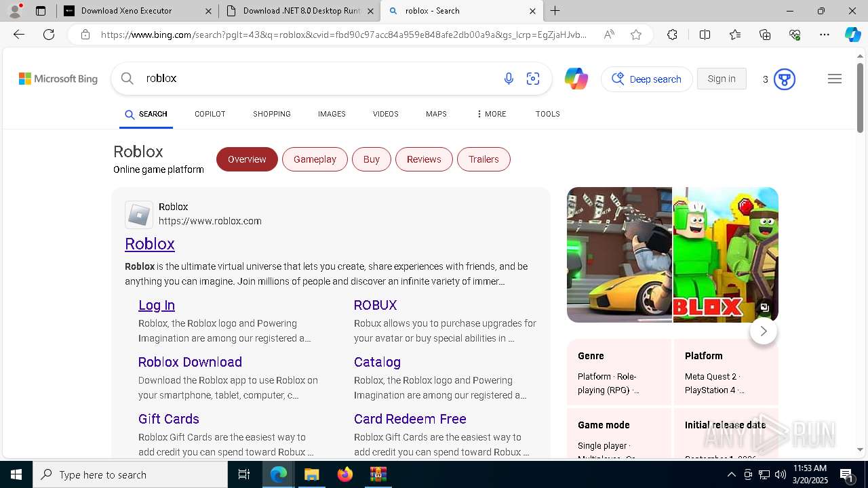Image resolution: width=868 pixels, height=488 pixels.
Task: Switch to Download .NET 8.0 Desktop Runtime tab
Action: [299, 11]
